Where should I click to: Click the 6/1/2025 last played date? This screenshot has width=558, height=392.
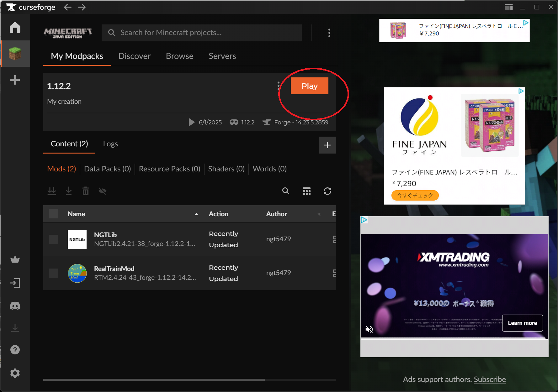[x=210, y=123]
